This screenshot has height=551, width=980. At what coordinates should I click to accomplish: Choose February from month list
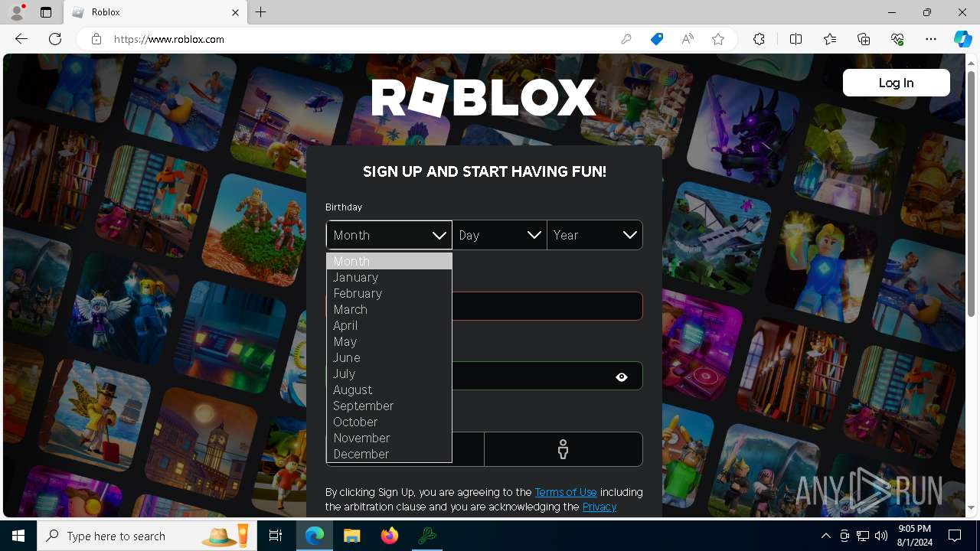389,294
